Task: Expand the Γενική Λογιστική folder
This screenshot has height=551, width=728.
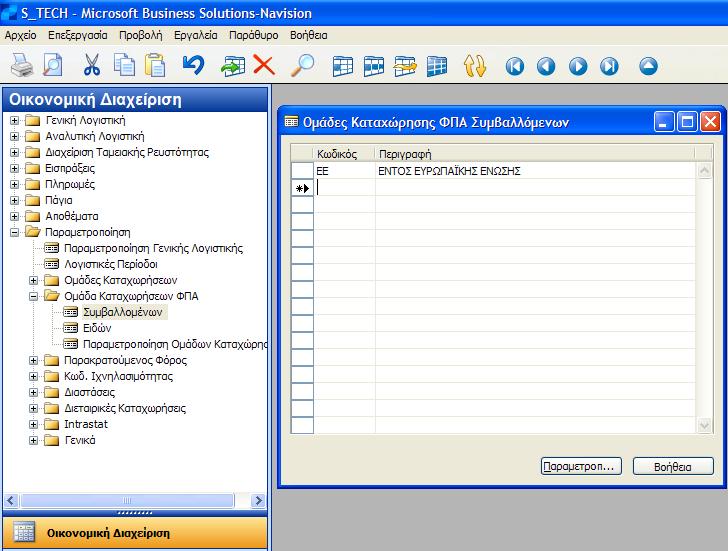Action: (14, 120)
